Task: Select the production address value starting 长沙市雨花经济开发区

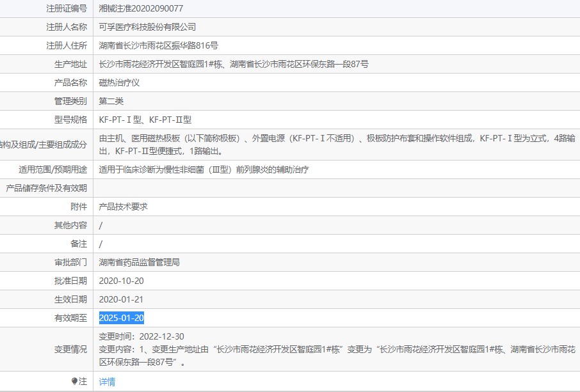Action: (x=234, y=64)
